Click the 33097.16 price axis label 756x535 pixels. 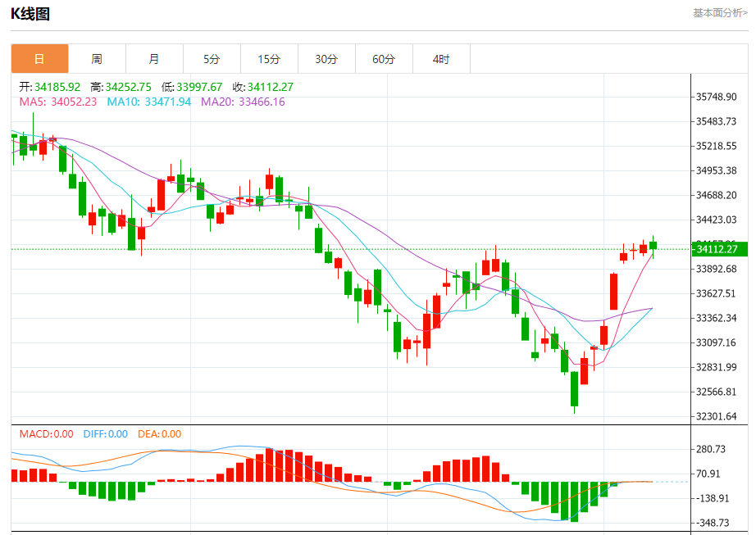click(717, 342)
